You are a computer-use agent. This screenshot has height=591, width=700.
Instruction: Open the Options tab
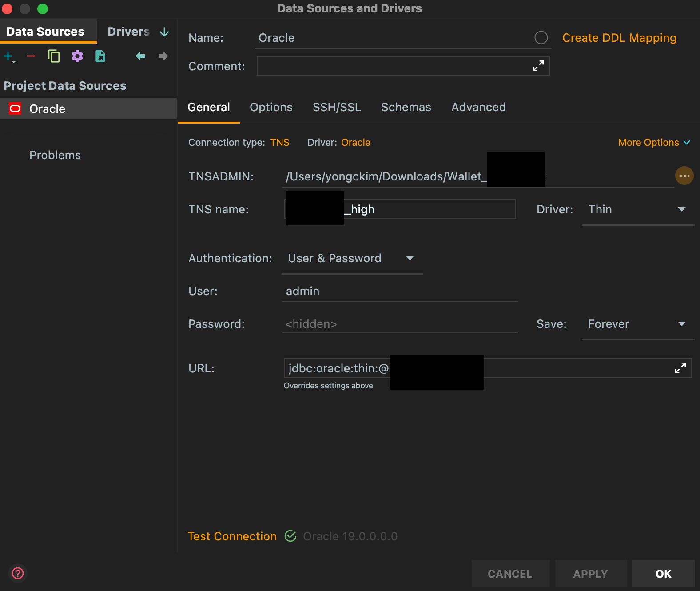[x=271, y=107]
